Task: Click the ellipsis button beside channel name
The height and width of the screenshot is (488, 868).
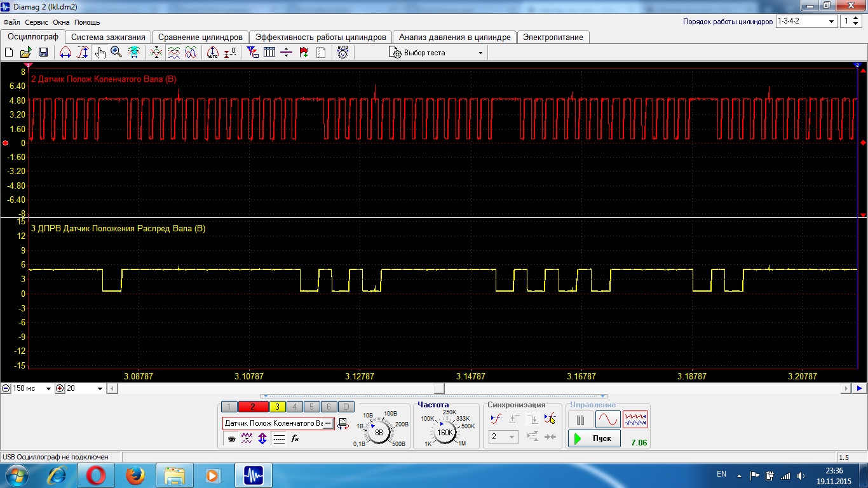Action: [x=328, y=423]
